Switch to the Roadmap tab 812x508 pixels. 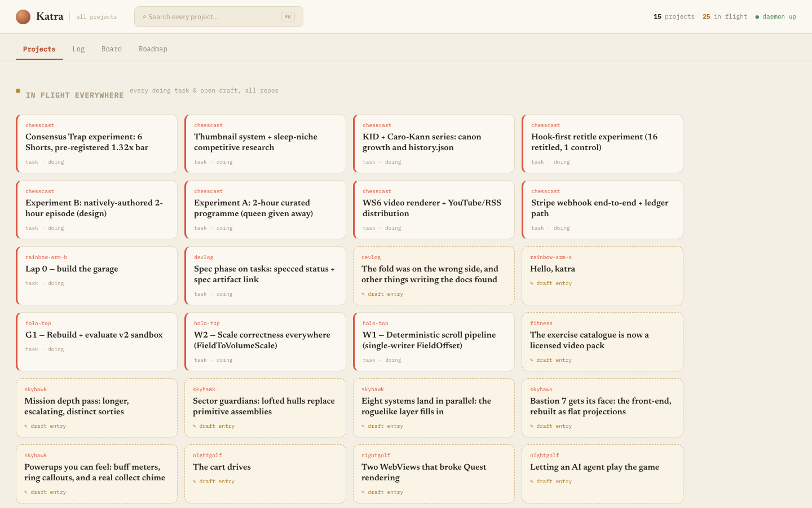[x=153, y=49]
